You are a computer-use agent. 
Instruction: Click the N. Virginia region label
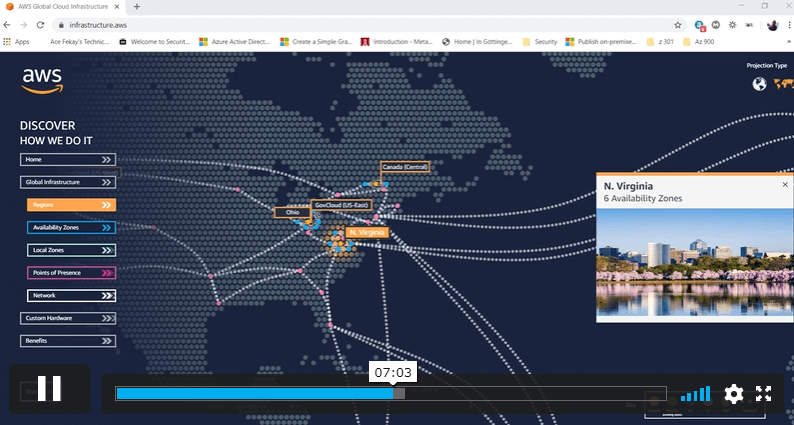[367, 233]
